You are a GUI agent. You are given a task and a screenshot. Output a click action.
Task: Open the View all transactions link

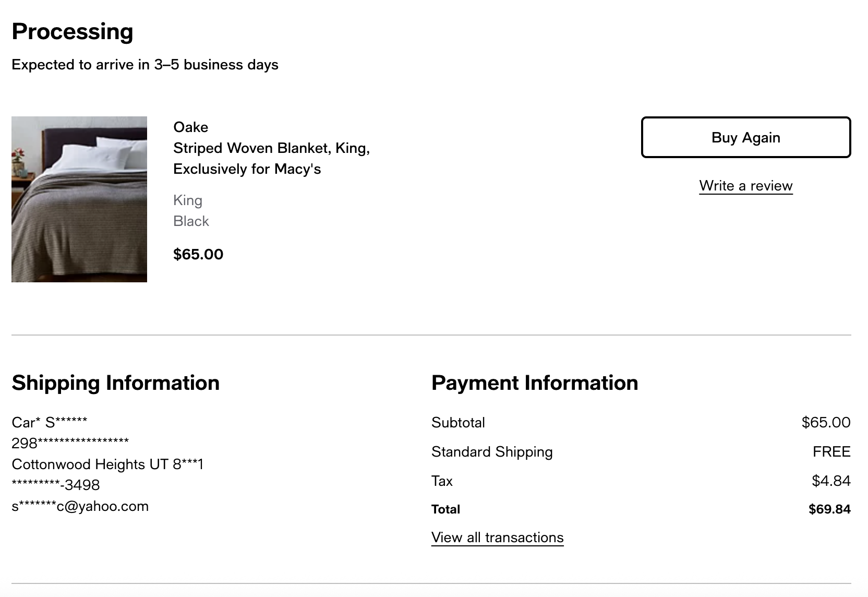497,538
